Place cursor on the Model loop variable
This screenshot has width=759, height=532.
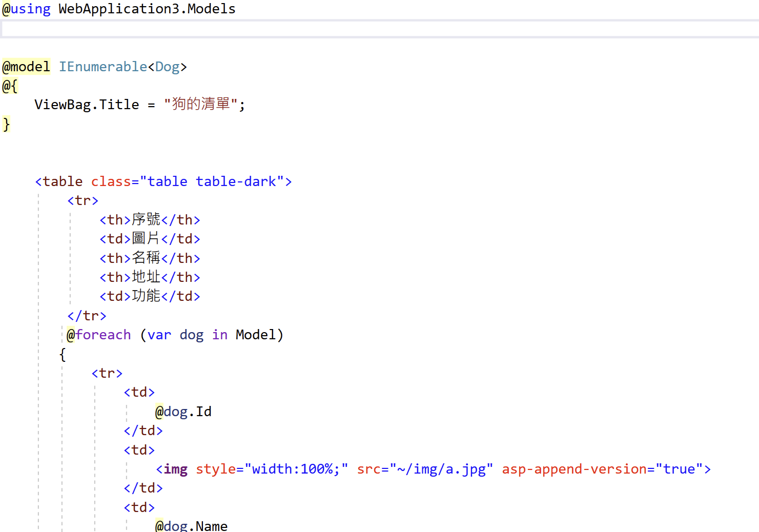point(257,334)
